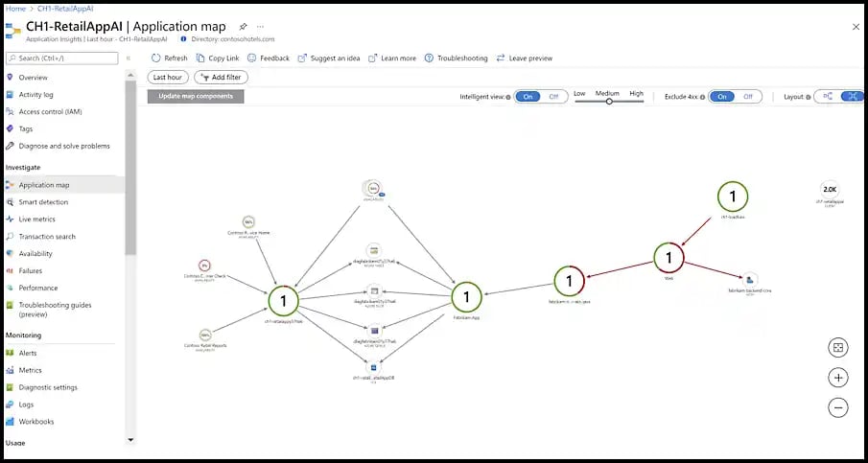This screenshot has width=868, height=463.
Task: Set sensitivity slider to High
Action: 637,94
